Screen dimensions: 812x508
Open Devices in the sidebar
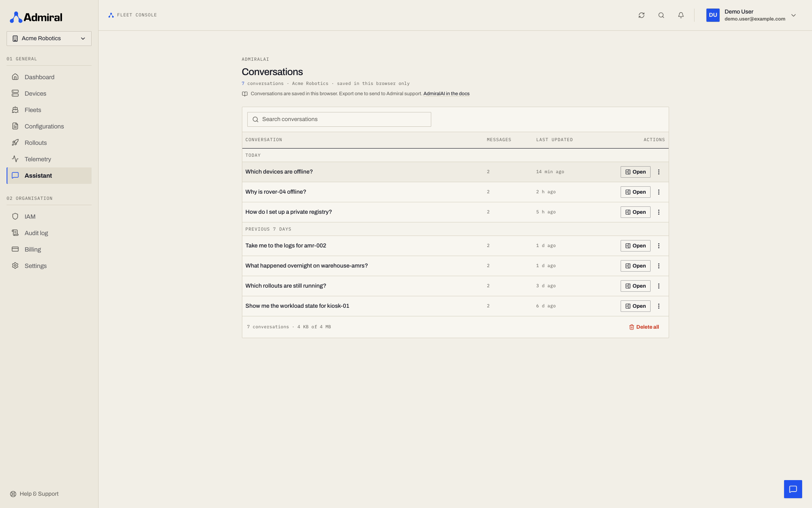[49, 94]
